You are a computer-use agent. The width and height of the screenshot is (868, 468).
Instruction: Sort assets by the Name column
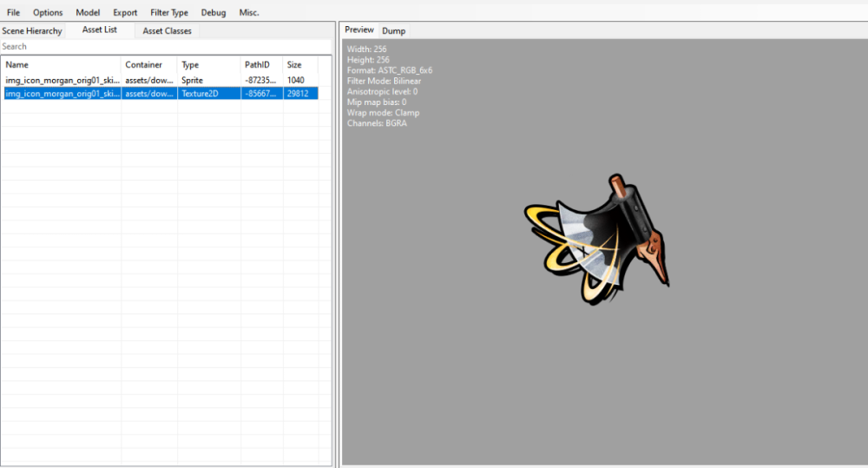[61, 65]
